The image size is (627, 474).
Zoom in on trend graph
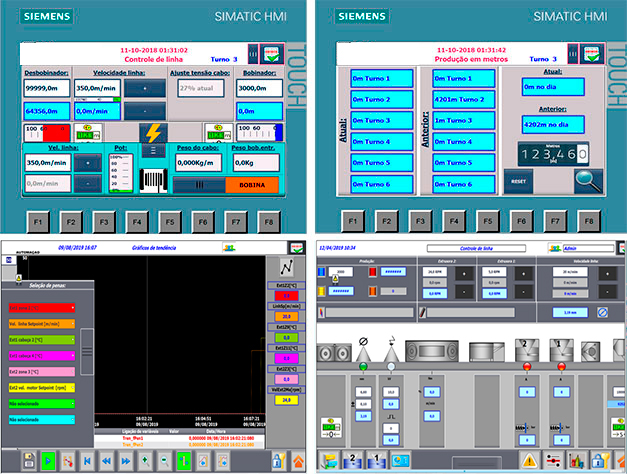click(145, 461)
